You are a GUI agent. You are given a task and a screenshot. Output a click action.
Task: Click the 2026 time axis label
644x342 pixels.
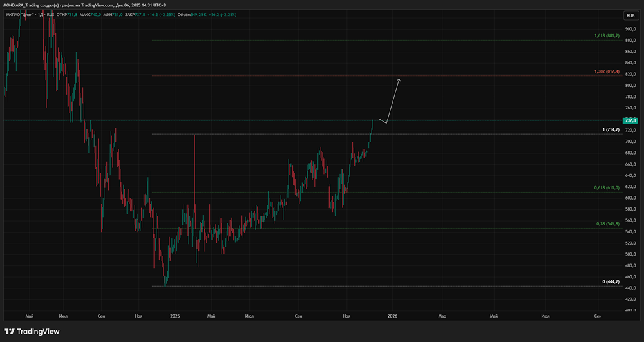point(392,316)
